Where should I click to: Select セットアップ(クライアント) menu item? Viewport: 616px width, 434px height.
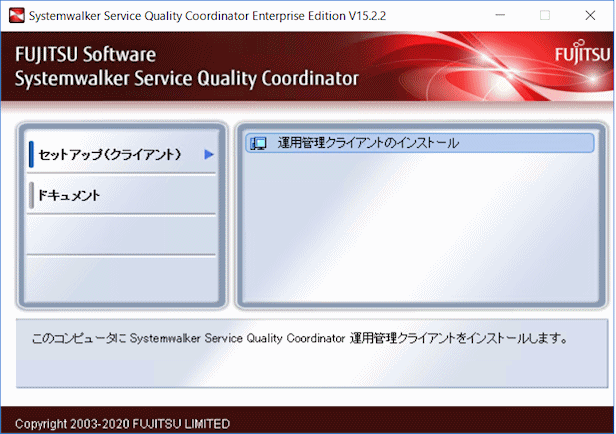[x=121, y=154]
